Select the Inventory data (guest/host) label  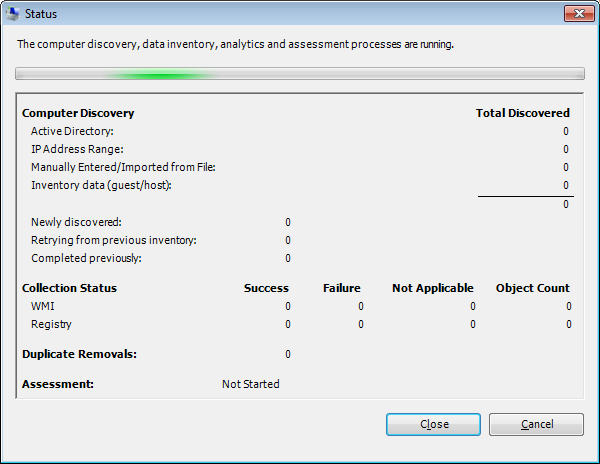click(102, 185)
